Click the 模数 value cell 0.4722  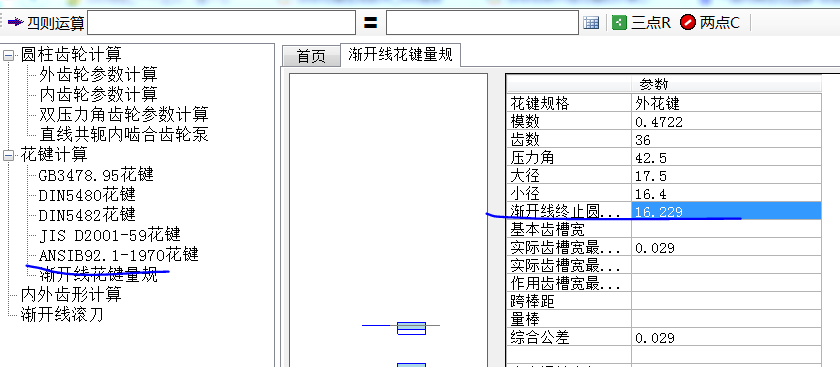[726, 122]
